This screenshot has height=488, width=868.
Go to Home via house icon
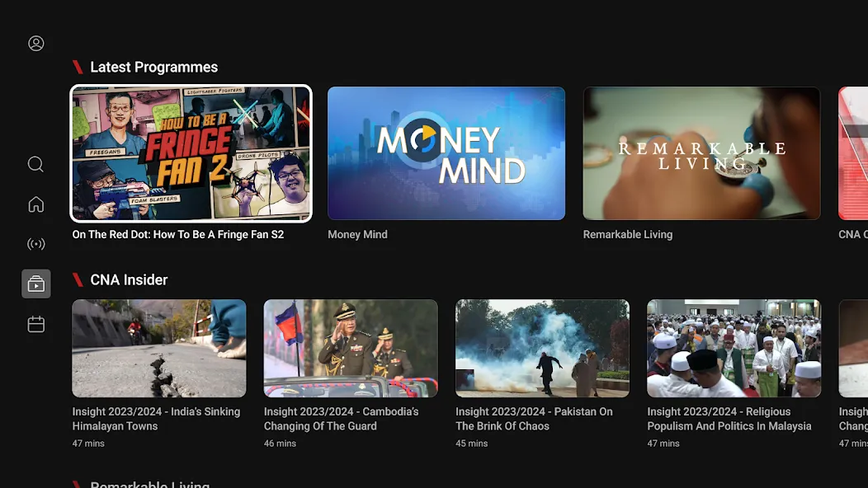click(36, 204)
